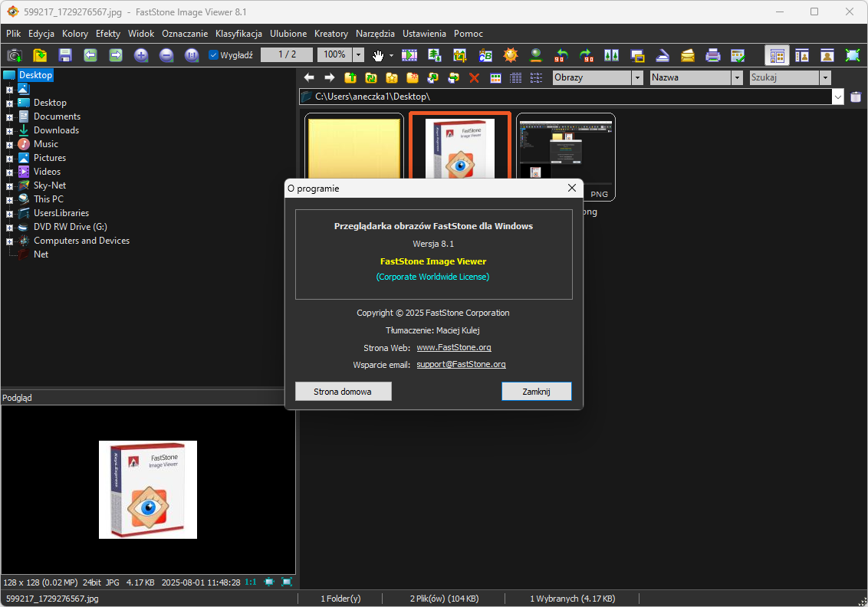Open the Narzędzia menu
This screenshot has height=607, width=868.
point(375,34)
